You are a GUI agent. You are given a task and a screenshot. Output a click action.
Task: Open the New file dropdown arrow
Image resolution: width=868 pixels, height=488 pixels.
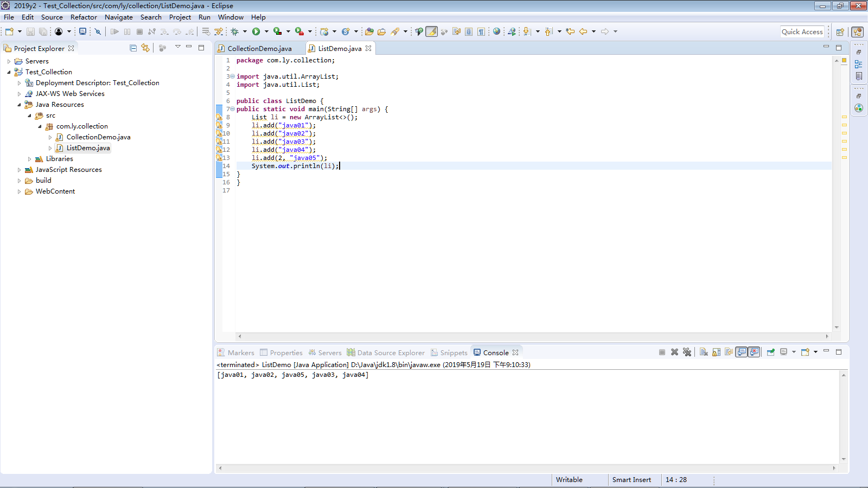pyautogui.click(x=20, y=31)
